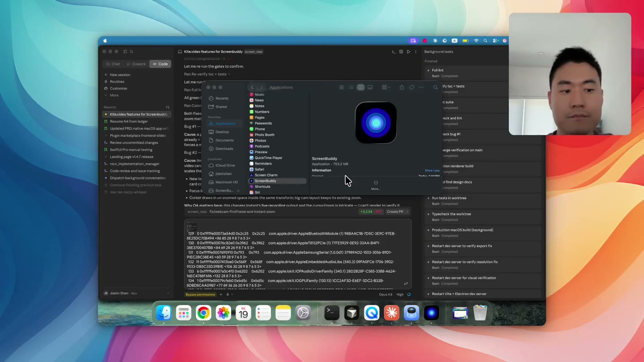The width and height of the screenshot is (644, 362).
Task: Select Finder column view button
Action: [360, 87]
